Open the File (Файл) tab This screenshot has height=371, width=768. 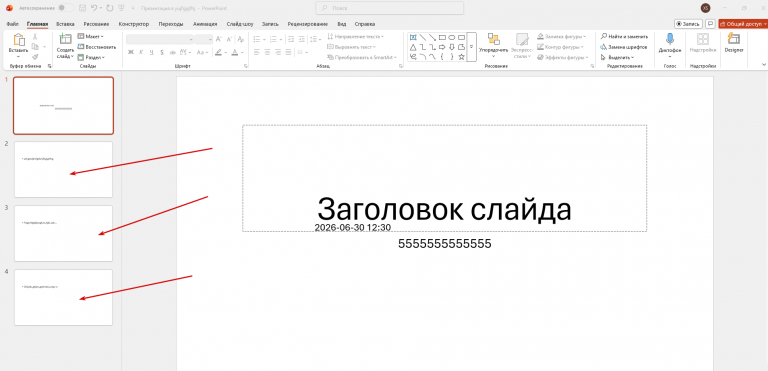(x=13, y=24)
